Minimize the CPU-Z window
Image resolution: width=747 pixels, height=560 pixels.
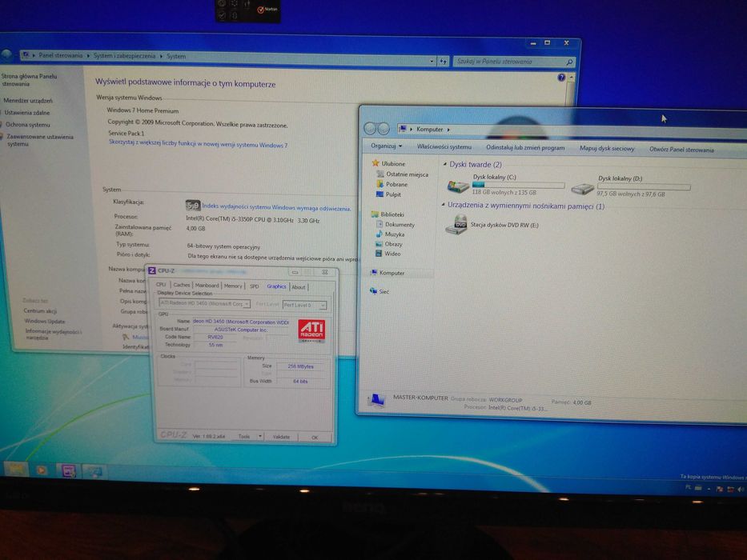pyautogui.click(x=295, y=272)
